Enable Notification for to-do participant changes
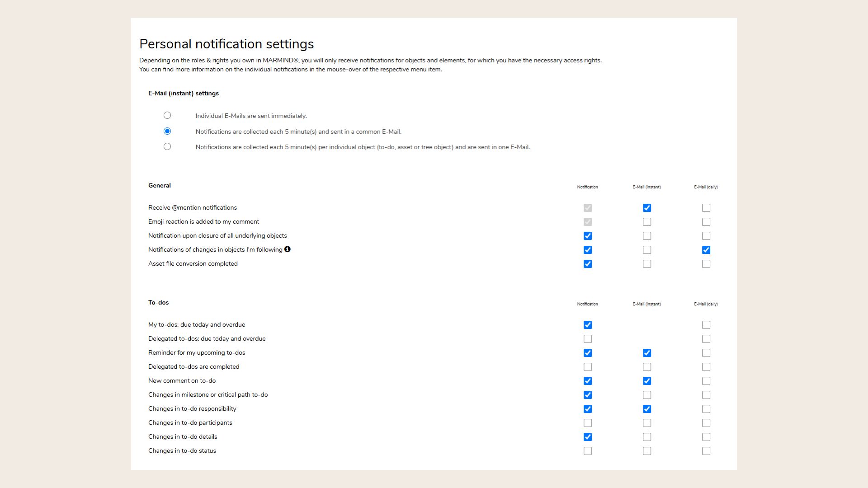This screenshot has width=868, height=488. (588, 423)
